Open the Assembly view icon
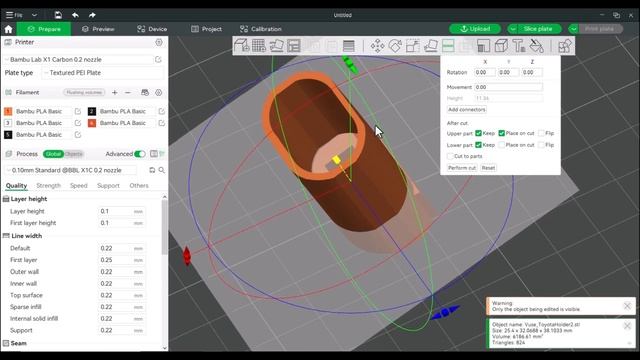This screenshot has height=360, width=640. tap(565, 46)
